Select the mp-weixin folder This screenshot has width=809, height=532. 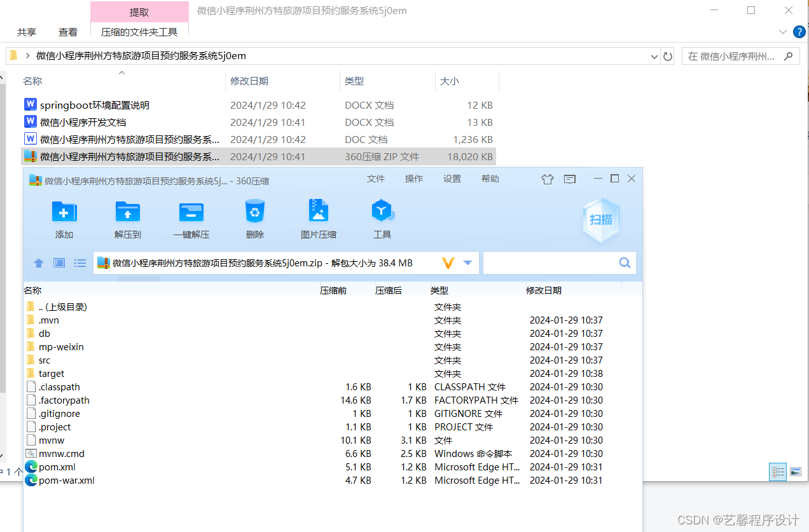tap(61, 347)
